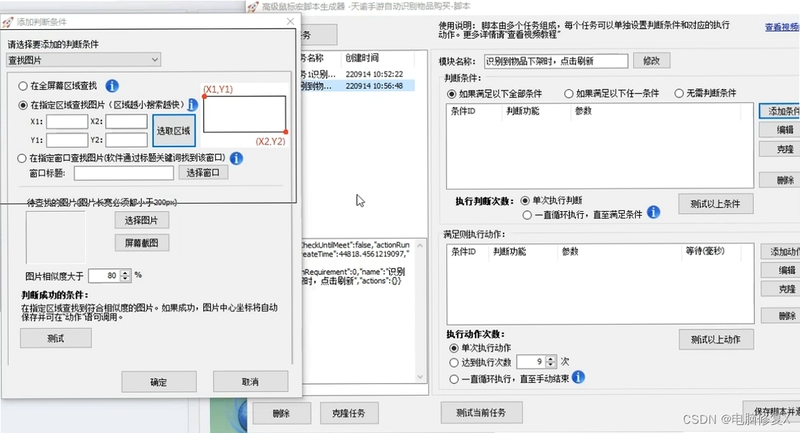Select 如果满足以下全部条件 radio option
The height and width of the screenshot is (433, 800).
tap(452, 94)
